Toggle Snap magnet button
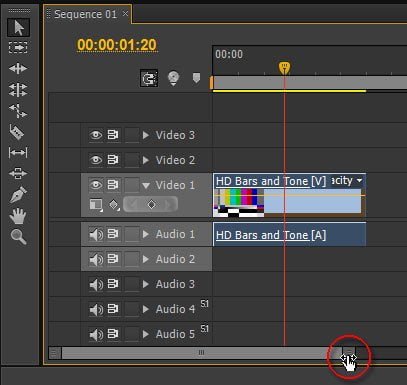This screenshot has width=407, height=385. [149, 78]
